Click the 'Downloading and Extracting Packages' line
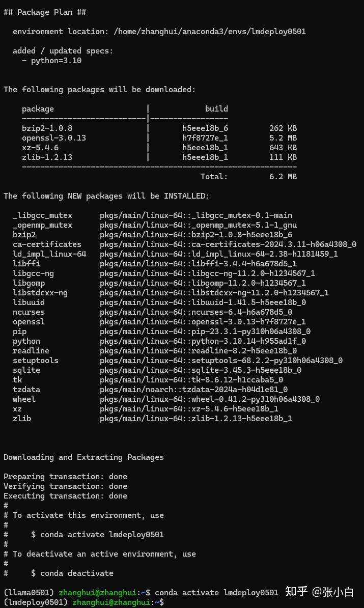This screenshot has width=364, height=608. 83,457
